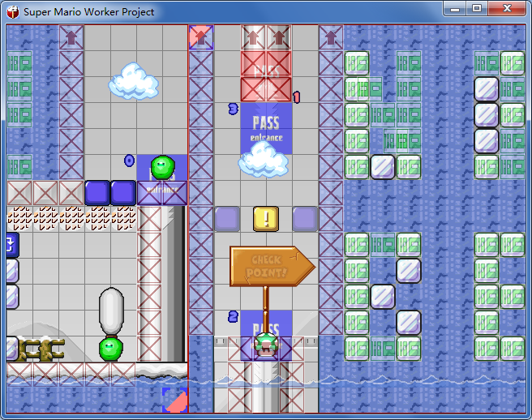Click the blue-and-pink corner marker at the bottom

click(174, 401)
